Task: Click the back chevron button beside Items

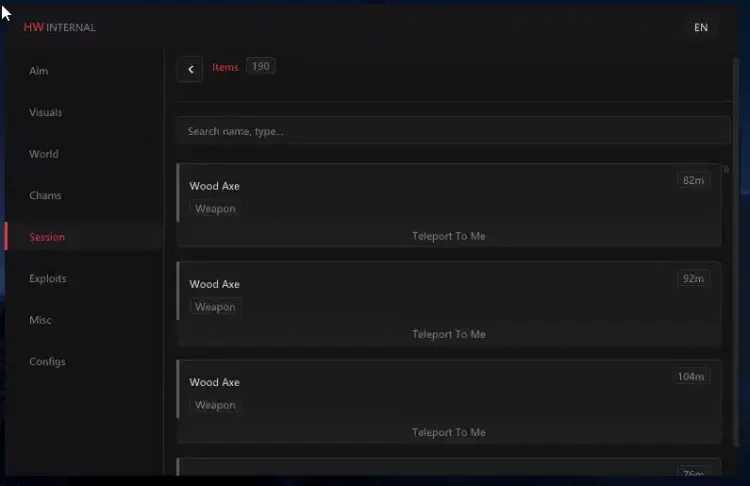Action: pos(190,69)
